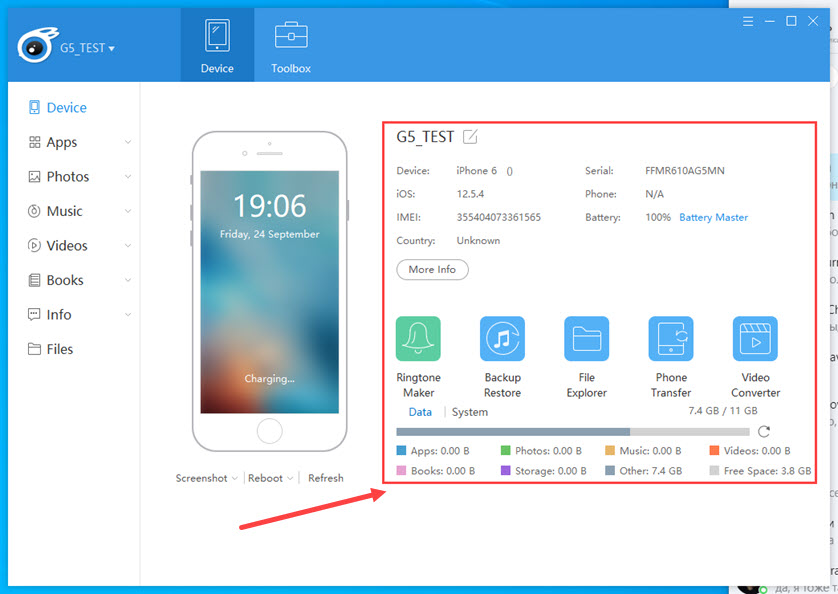
Task: Click the purple Storage color swatch
Action: pos(506,470)
